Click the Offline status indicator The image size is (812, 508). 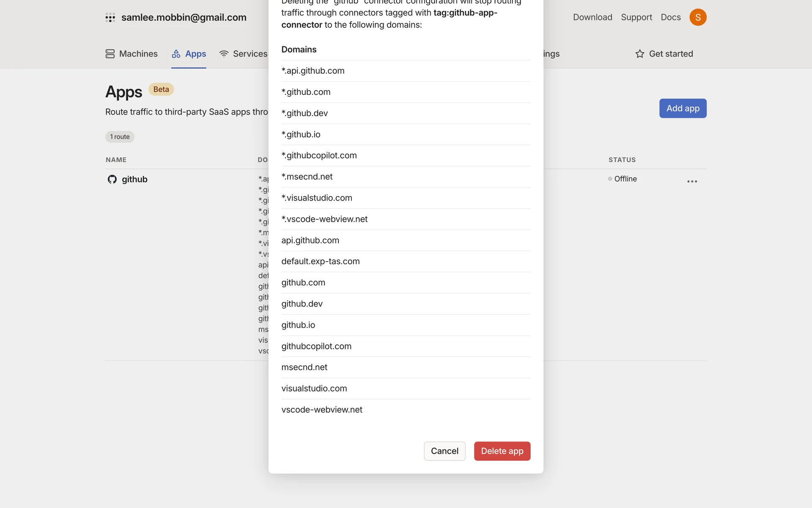pyautogui.click(x=623, y=179)
